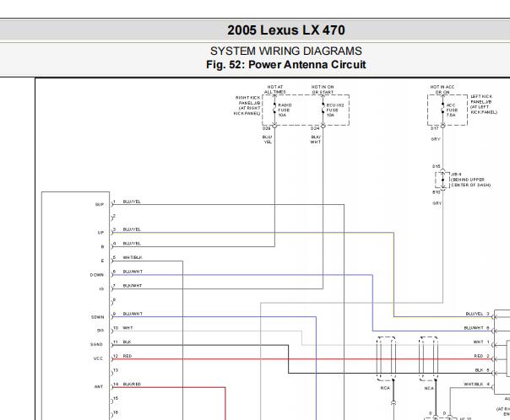Click the 'SYSTEM WIRING DIAGRAMS' heading
Viewport: 510px width, 420px height.
(286, 51)
